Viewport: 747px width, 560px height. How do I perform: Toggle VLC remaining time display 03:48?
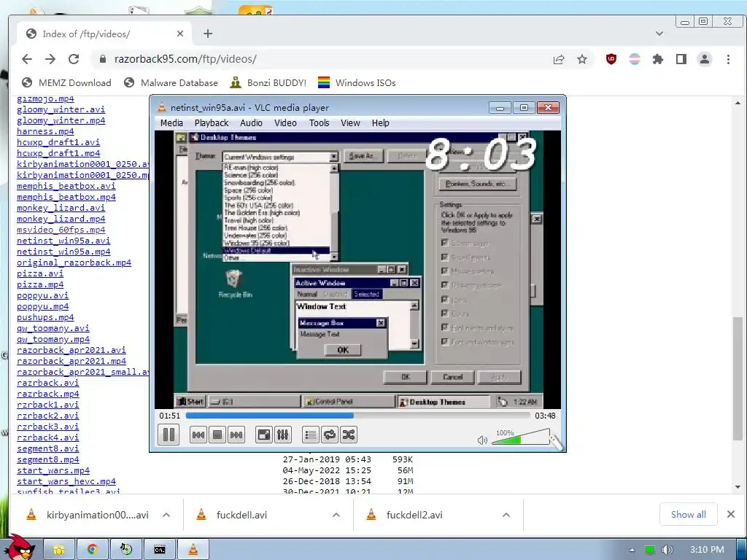tap(545, 416)
